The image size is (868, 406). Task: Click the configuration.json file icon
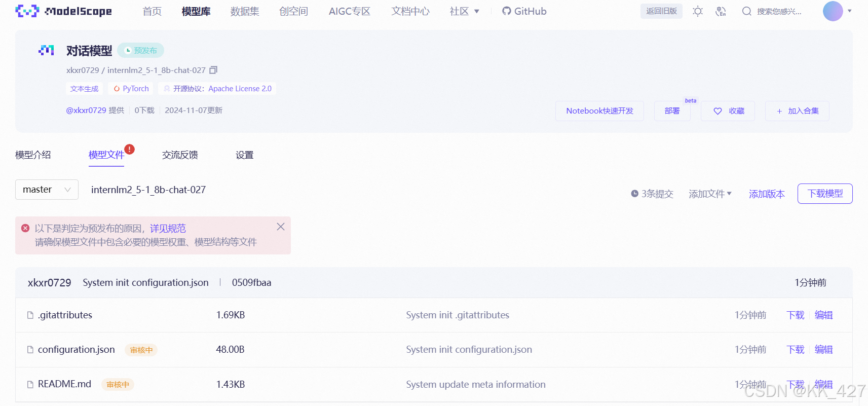click(x=30, y=350)
